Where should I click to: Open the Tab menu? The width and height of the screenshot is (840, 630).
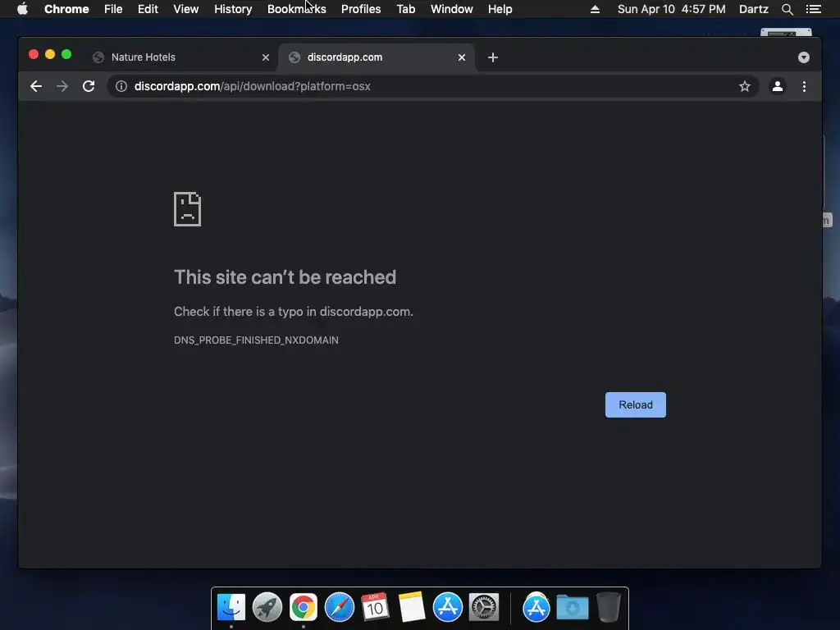click(406, 9)
